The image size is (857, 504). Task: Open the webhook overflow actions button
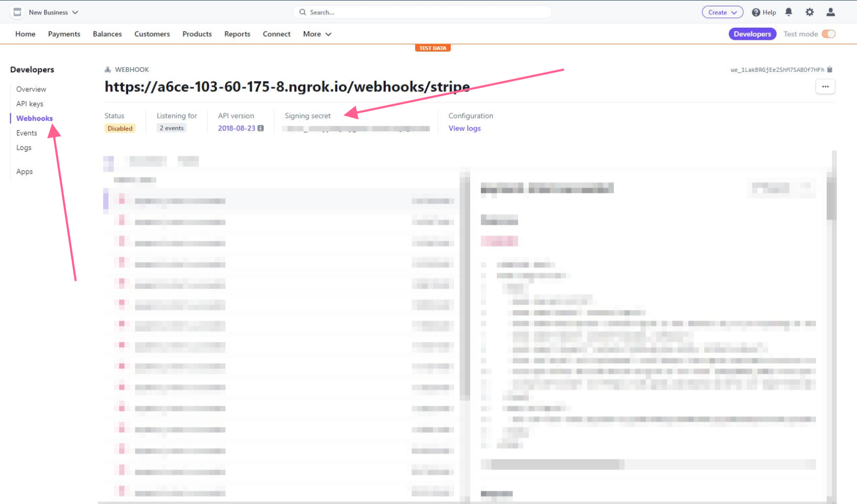(x=825, y=86)
